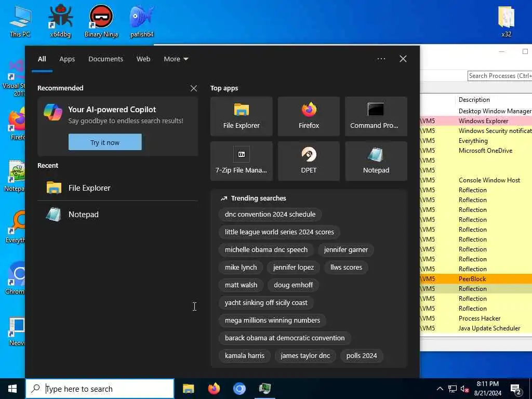Show hidden tray icons chevron
The width and height of the screenshot is (532, 399).
click(x=440, y=389)
